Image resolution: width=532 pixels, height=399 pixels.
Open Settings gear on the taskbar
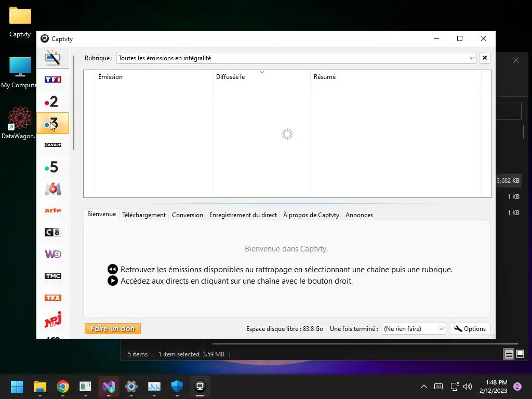131,387
